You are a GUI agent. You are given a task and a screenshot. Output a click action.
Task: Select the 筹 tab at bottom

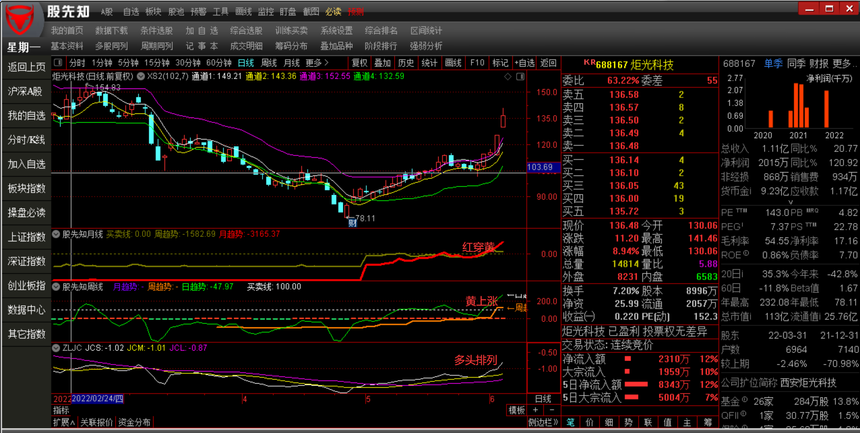pos(707,422)
